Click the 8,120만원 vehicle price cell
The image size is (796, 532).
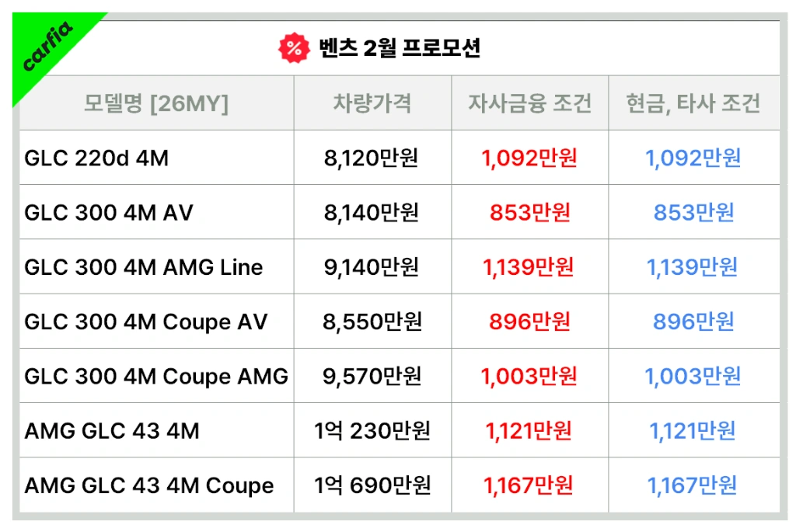click(x=372, y=158)
